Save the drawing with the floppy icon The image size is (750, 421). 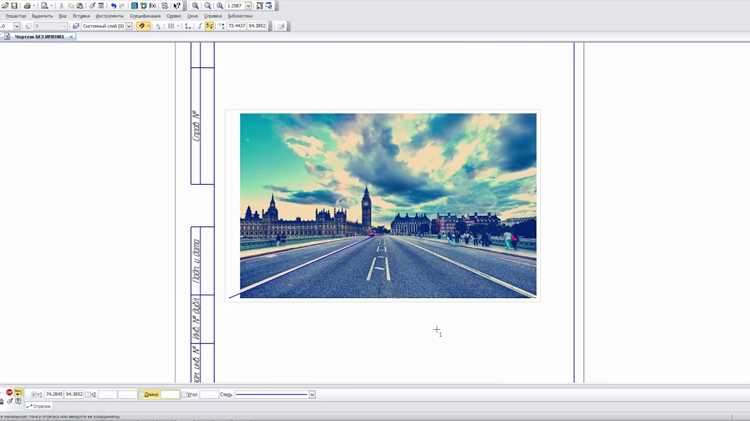pos(14,6)
